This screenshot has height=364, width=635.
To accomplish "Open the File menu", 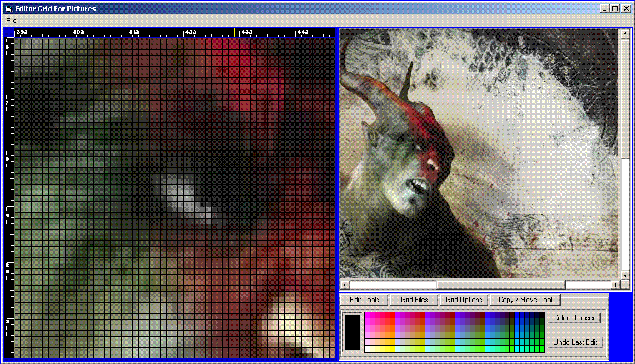I will point(11,21).
